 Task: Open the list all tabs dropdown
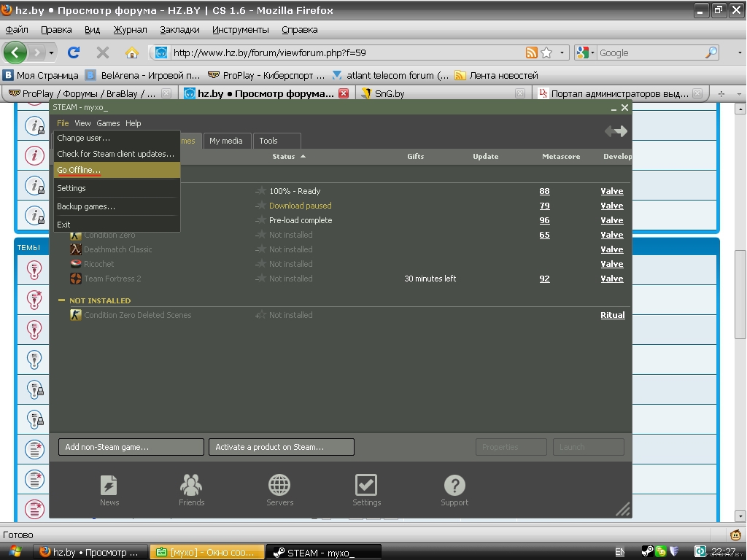(739, 94)
